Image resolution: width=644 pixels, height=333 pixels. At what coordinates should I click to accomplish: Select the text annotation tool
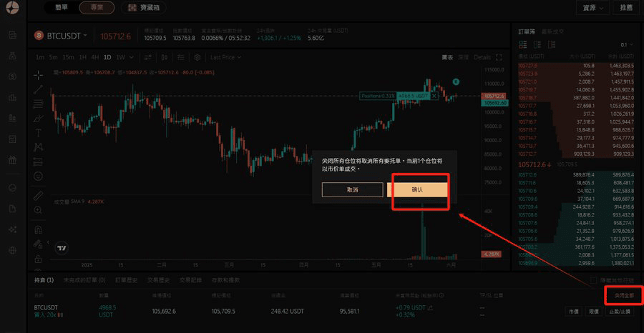(38, 132)
